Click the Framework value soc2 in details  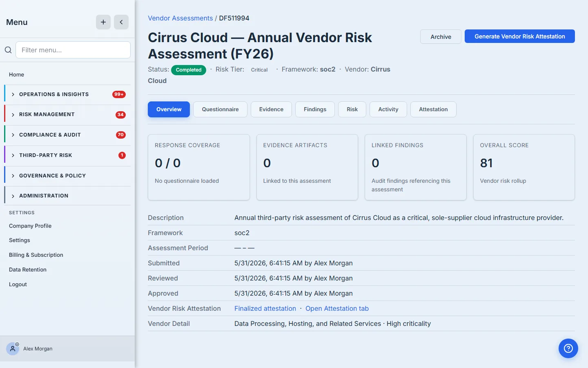(x=242, y=233)
